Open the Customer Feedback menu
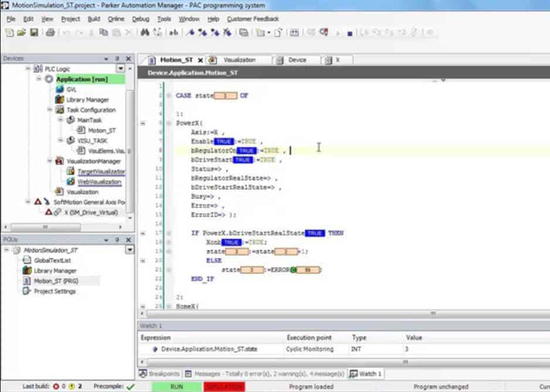This screenshot has width=550, height=392. (x=253, y=19)
